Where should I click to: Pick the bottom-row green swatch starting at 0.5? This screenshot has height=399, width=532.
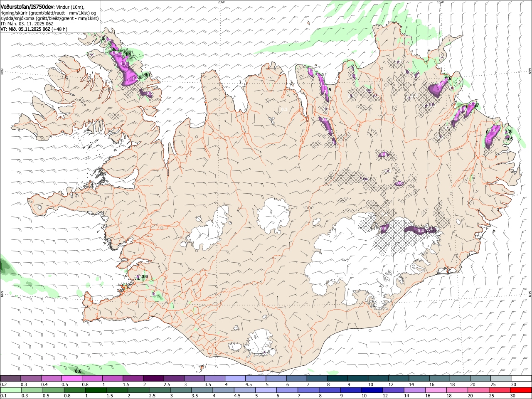(x=53, y=390)
